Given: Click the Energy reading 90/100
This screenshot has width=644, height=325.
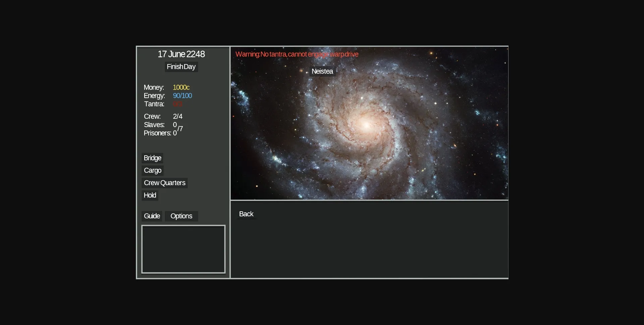Looking at the screenshot, I should [182, 96].
